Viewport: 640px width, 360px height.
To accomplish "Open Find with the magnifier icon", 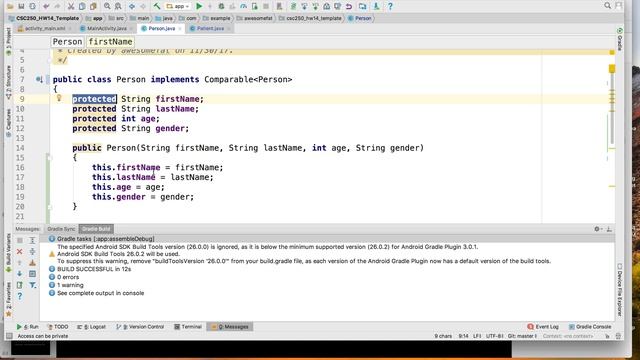I will pos(107,6).
